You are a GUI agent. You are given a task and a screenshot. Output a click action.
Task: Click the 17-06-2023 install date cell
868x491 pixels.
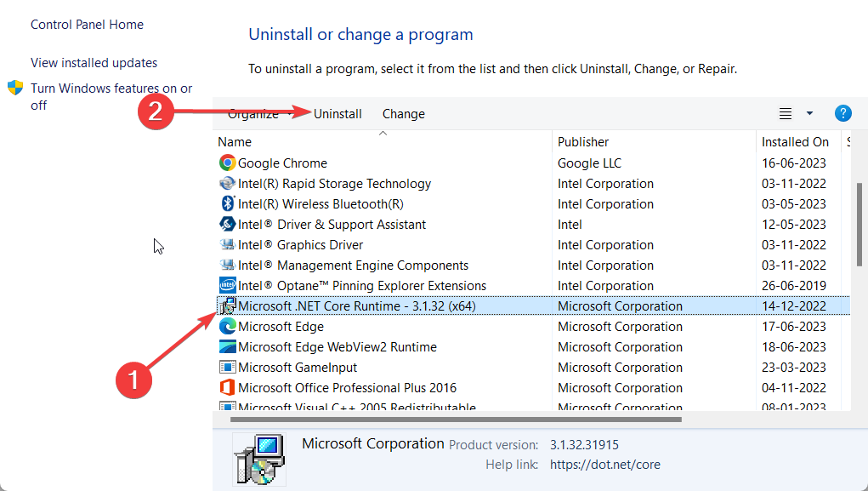tap(794, 327)
